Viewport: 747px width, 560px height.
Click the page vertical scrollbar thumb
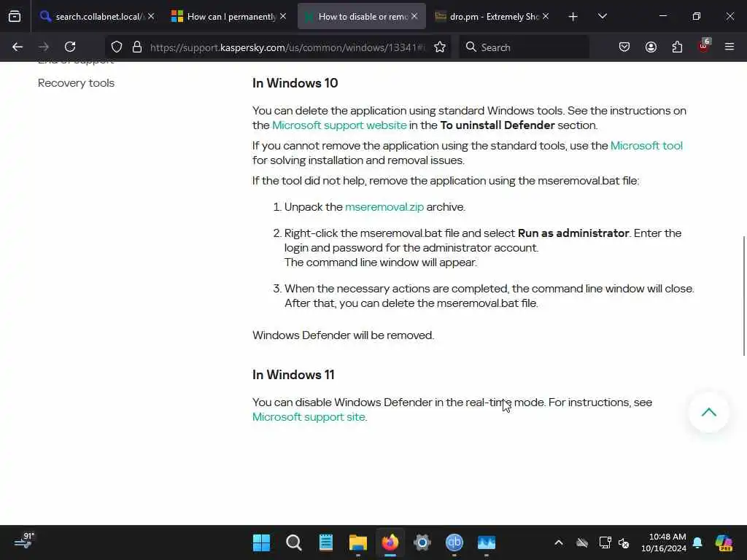pos(743,295)
